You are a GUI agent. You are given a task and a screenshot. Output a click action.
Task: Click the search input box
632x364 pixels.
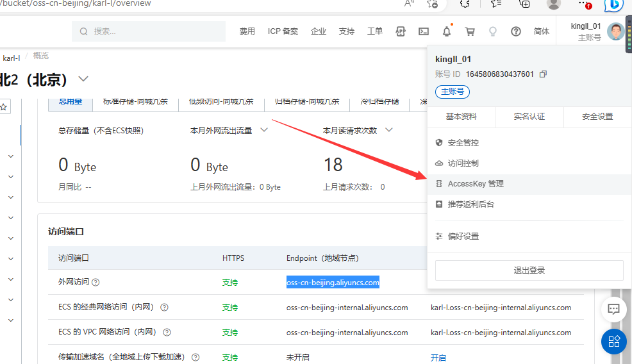[149, 31]
